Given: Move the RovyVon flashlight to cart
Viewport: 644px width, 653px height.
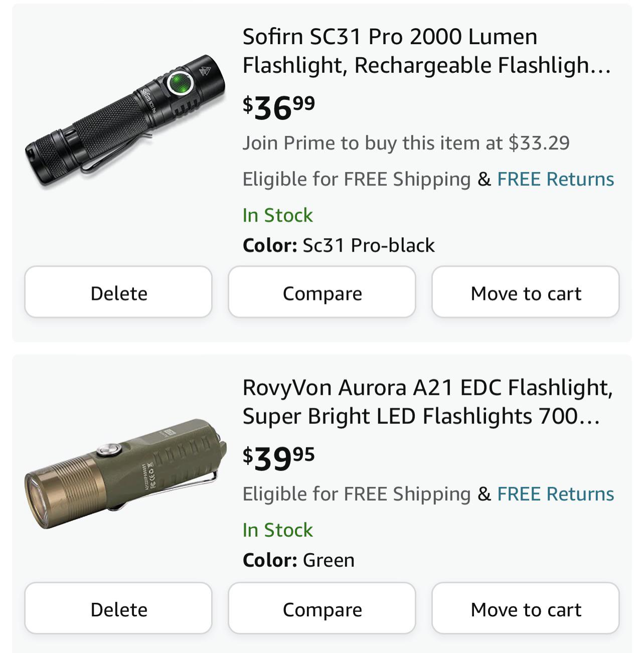Looking at the screenshot, I should [526, 608].
